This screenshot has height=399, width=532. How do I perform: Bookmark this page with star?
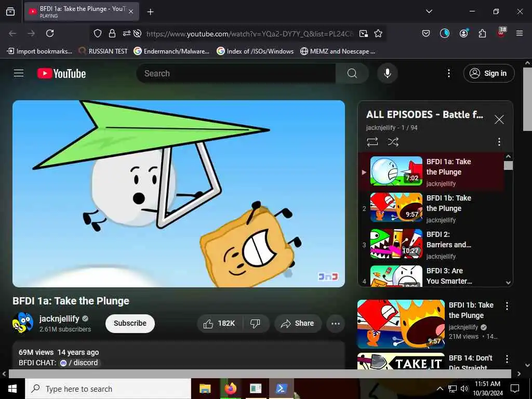378,33
